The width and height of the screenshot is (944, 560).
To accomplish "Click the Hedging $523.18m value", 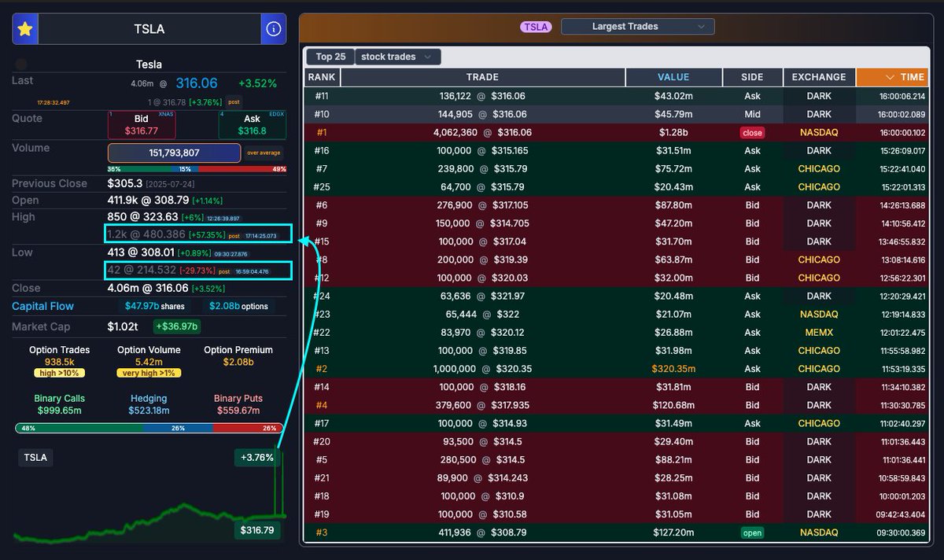I will pyautogui.click(x=149, y=411).
